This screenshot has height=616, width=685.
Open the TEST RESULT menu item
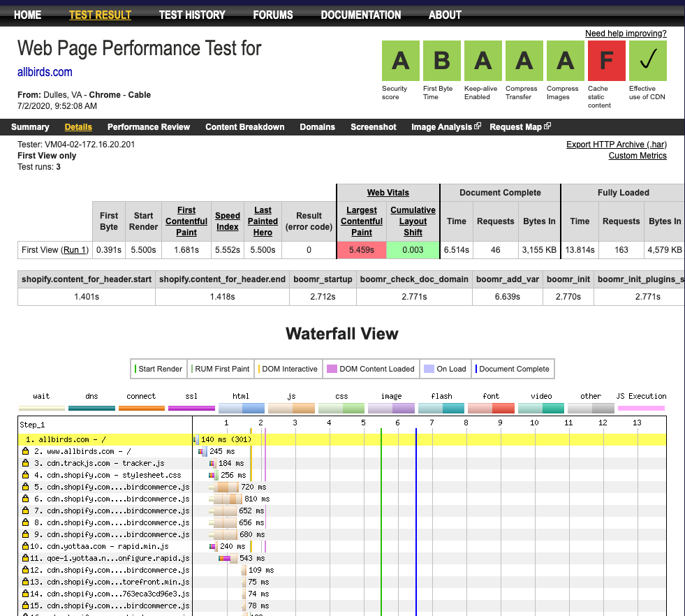[100, 15]
